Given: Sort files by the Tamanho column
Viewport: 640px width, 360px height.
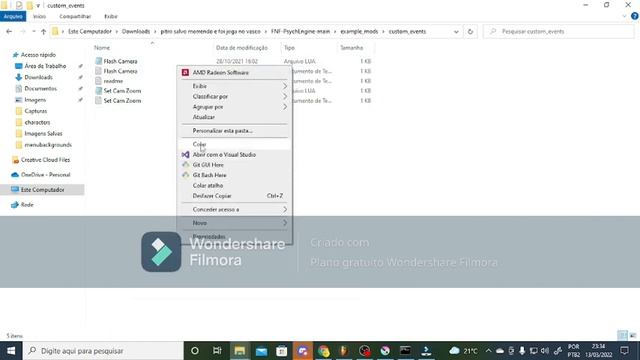Looking at the screenshot, I should point(351,48).
